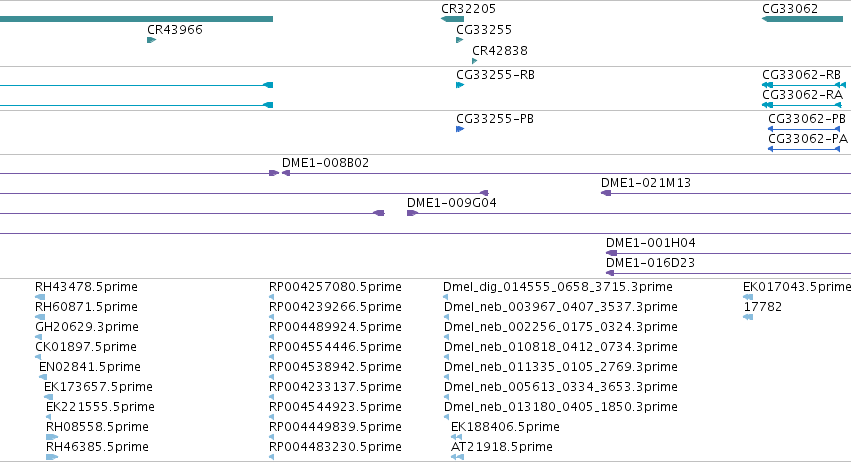Select RP004538942.5prime feature label
The image size is (851, 462).
point(335,368)
